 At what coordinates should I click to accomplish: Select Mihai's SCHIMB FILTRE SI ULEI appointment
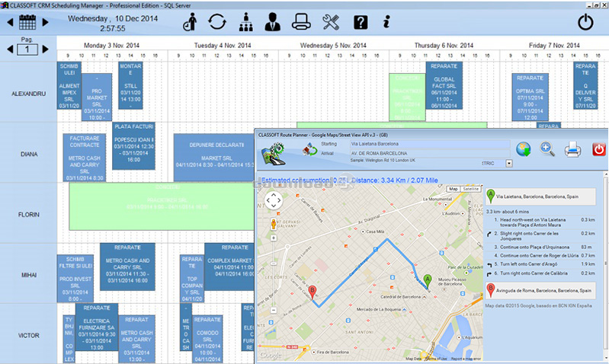75,279
